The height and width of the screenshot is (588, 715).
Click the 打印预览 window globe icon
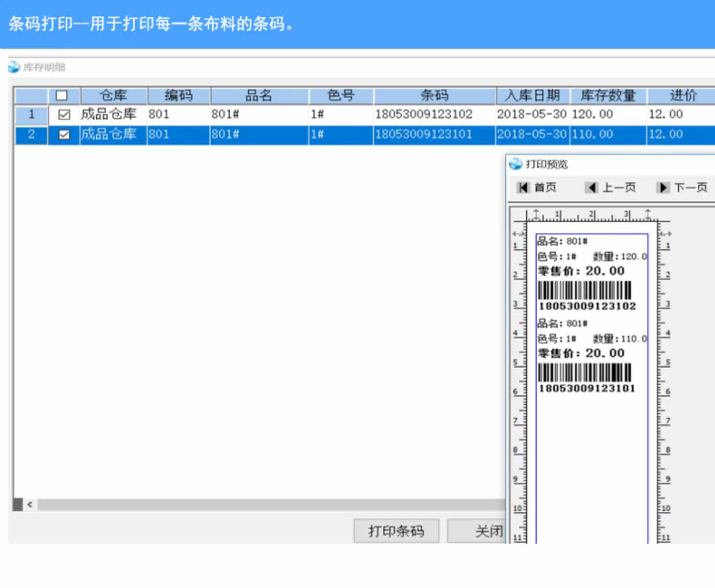(516, 164)
